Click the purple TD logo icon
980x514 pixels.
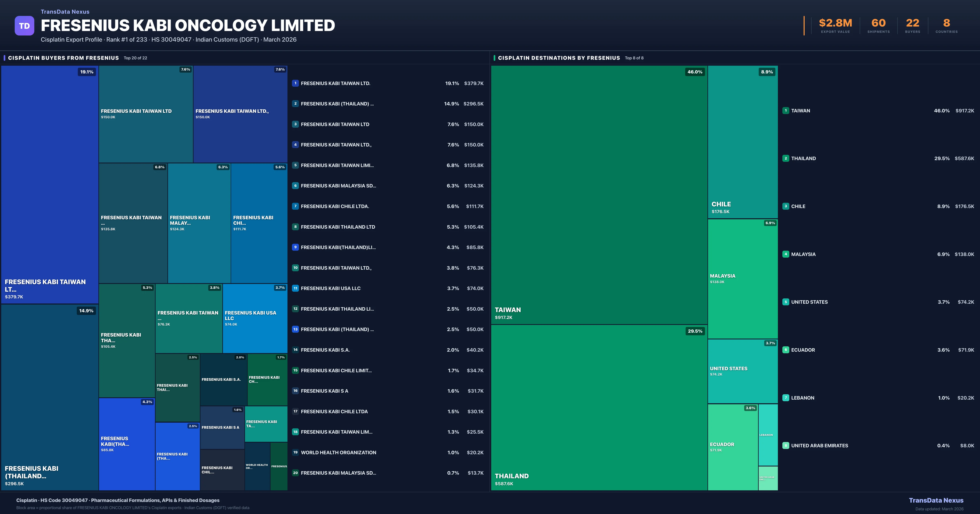(24, 26)
